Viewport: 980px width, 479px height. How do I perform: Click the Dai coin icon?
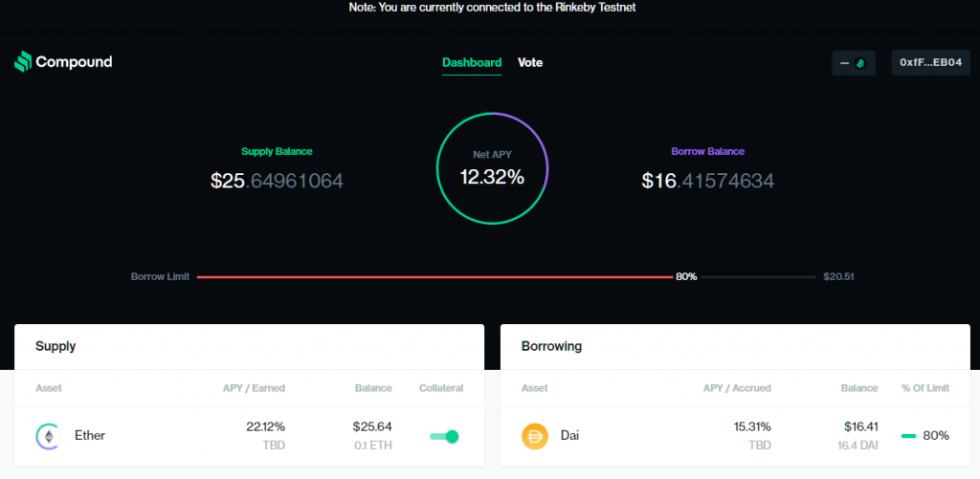[534, 436]
